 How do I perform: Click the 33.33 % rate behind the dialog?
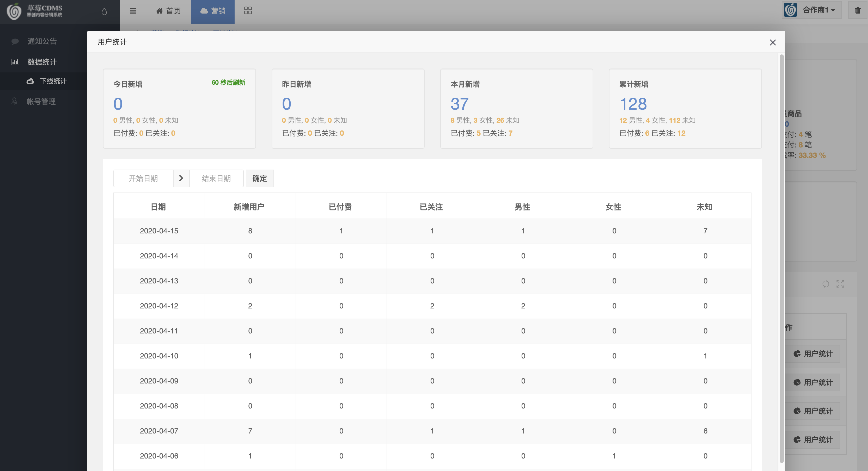(812, 155)
